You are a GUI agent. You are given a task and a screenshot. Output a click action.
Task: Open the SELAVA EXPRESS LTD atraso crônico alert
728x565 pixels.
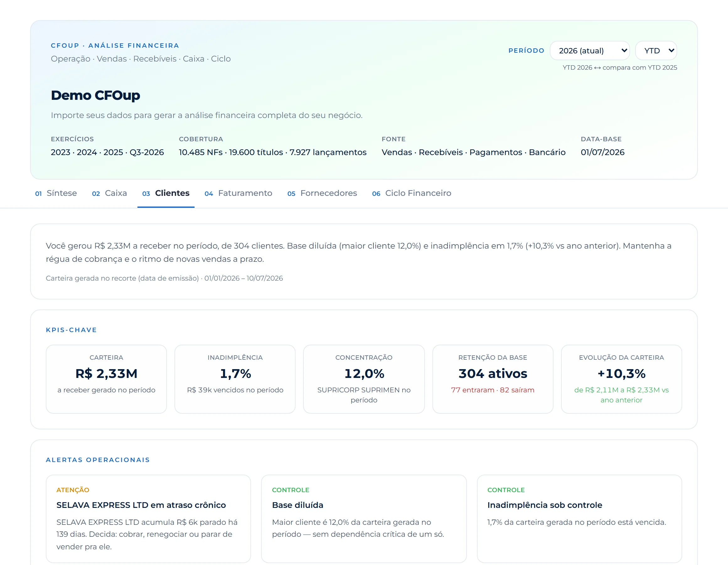pos(148,519)
